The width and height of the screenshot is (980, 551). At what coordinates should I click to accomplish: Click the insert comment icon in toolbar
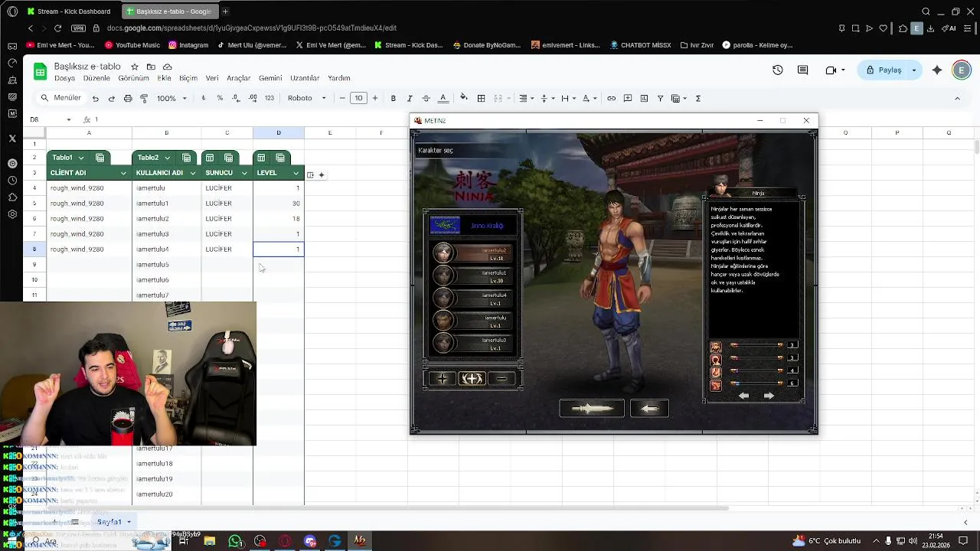(628, 98)
